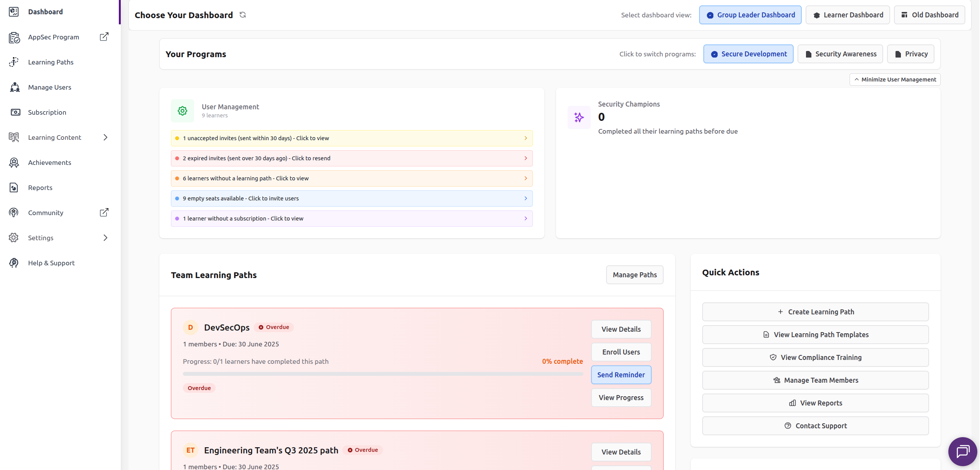Click the Security Champions count '0'
This screenshot has width=980, height=470.
(602, 117)
